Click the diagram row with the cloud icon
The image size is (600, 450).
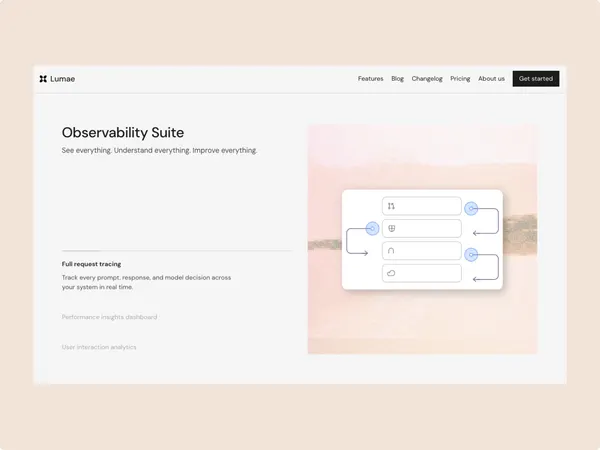coord(422,273)
